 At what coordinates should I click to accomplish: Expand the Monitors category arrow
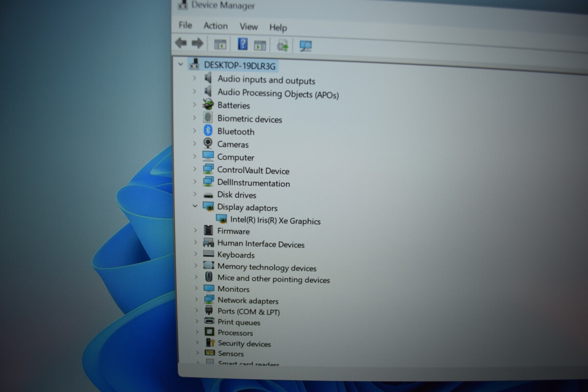[196, 288]
